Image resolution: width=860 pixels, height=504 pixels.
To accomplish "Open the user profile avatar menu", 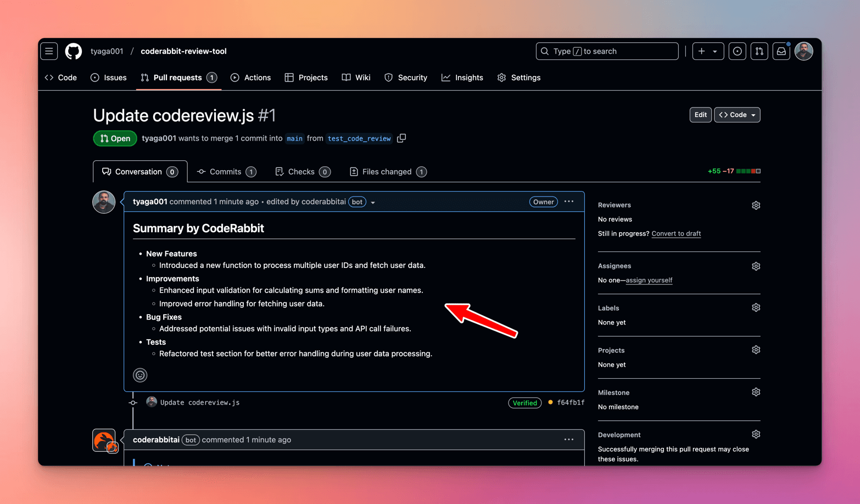I will tap(804, 51).
